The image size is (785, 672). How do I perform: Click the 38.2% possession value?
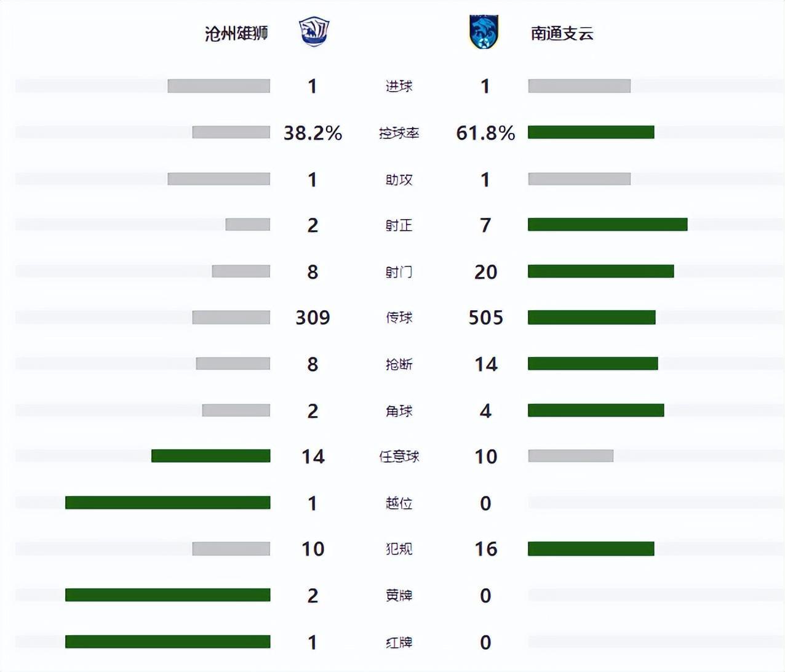(x=313, y=133)
